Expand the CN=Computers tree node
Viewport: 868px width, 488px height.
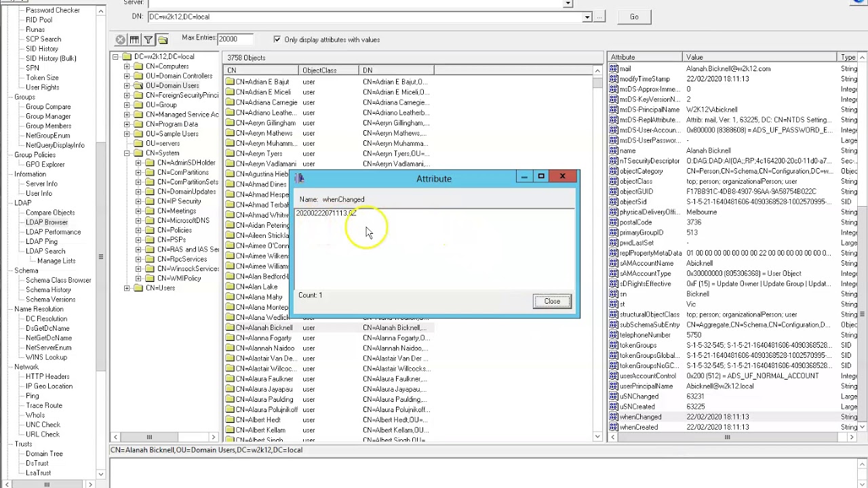pos(127,66)
